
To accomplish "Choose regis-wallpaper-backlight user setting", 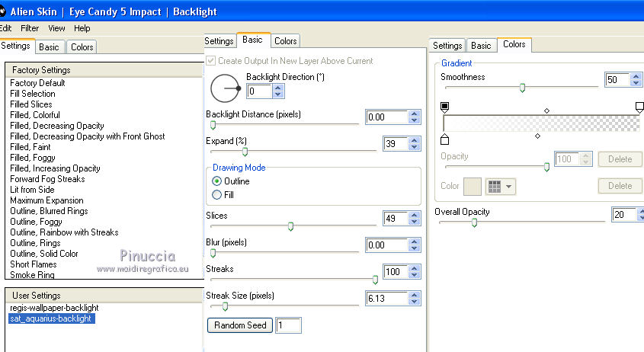I will pyautogui.click(x=54, y=308).
